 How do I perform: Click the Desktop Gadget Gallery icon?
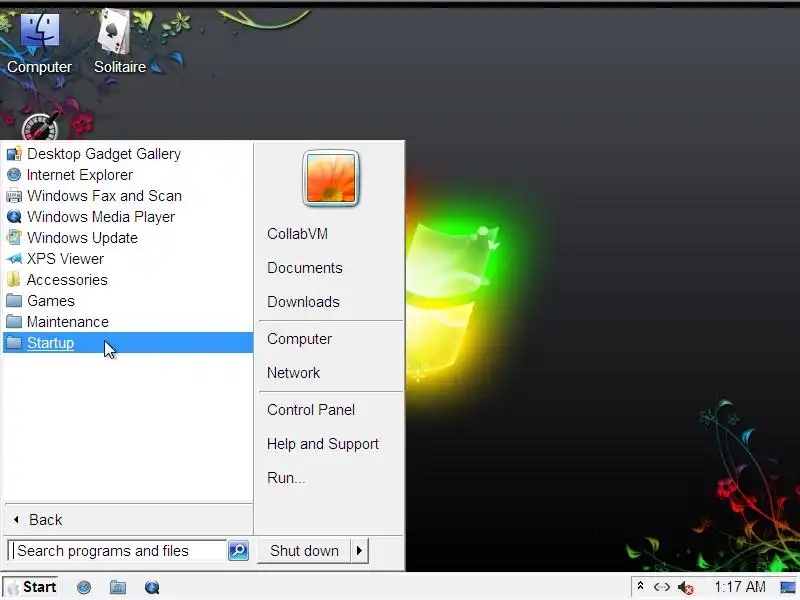pos(14,154)
